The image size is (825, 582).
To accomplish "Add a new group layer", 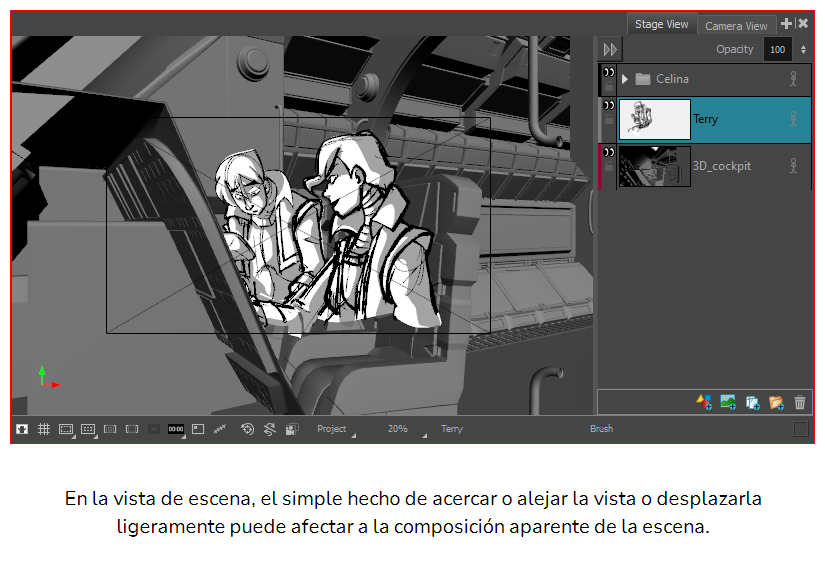I will (x=776, y=402).
